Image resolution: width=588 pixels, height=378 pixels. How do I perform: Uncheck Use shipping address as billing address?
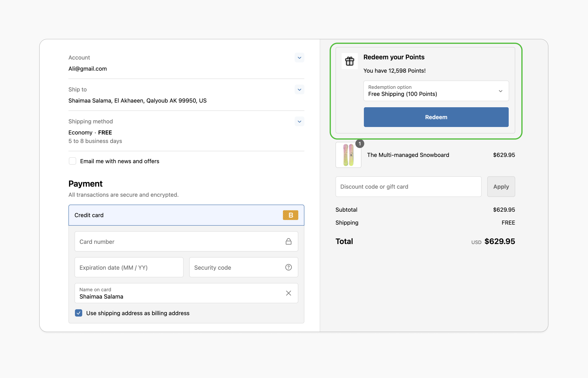coord(79,313)
